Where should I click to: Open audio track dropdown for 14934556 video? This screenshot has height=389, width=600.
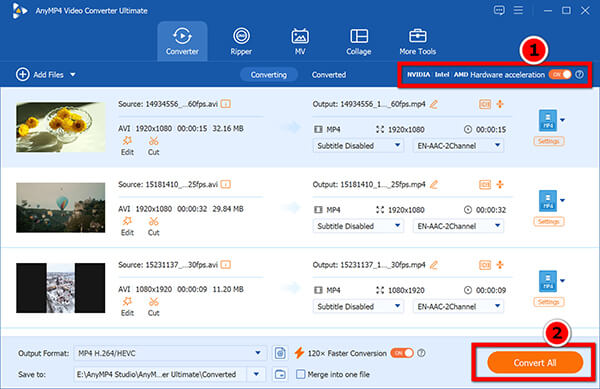pyautogui.click(x=458, y=145)
